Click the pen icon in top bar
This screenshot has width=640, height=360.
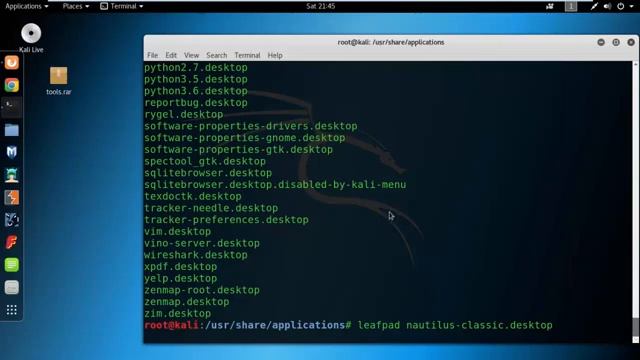point(594,6)
